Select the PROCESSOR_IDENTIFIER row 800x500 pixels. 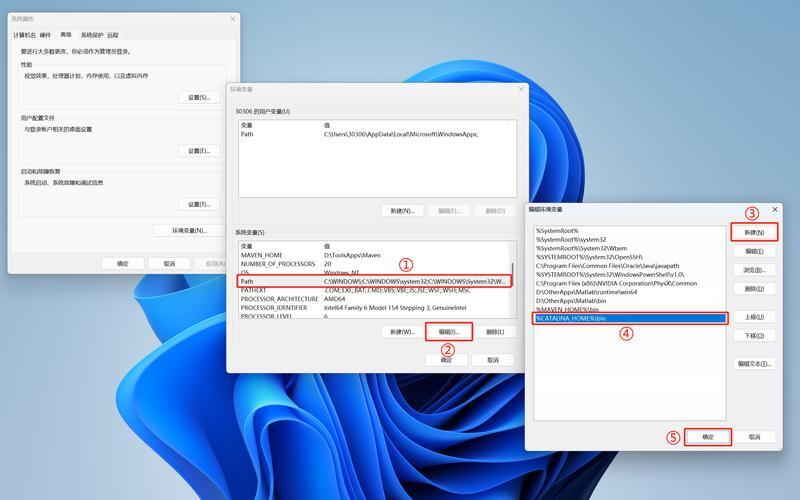click(x=374, y=308)
